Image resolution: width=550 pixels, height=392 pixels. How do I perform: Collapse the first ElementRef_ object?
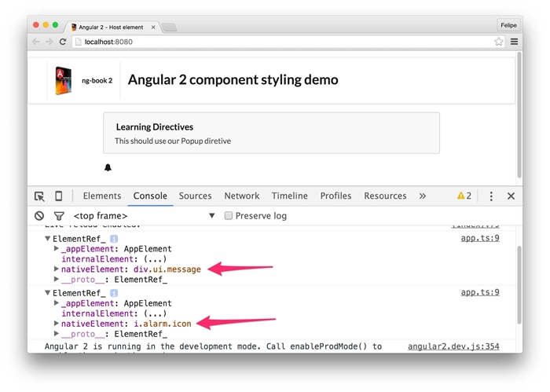(x=48, y=238)
